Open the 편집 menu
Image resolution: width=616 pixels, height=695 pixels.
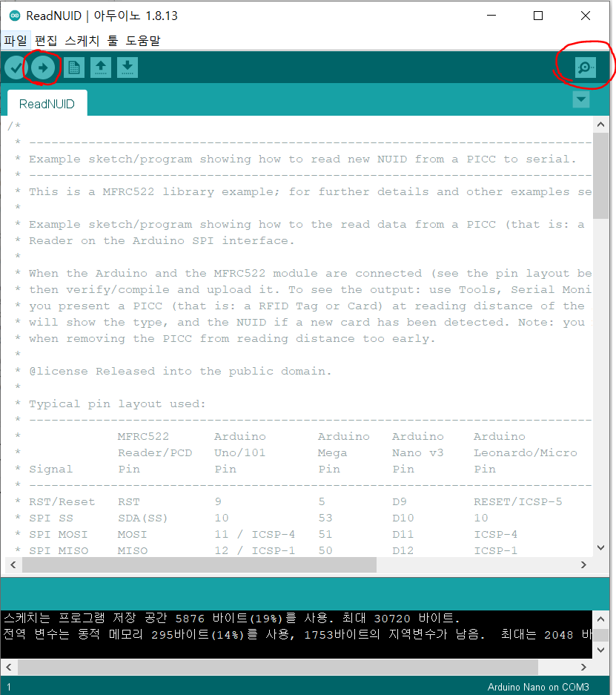46,41
